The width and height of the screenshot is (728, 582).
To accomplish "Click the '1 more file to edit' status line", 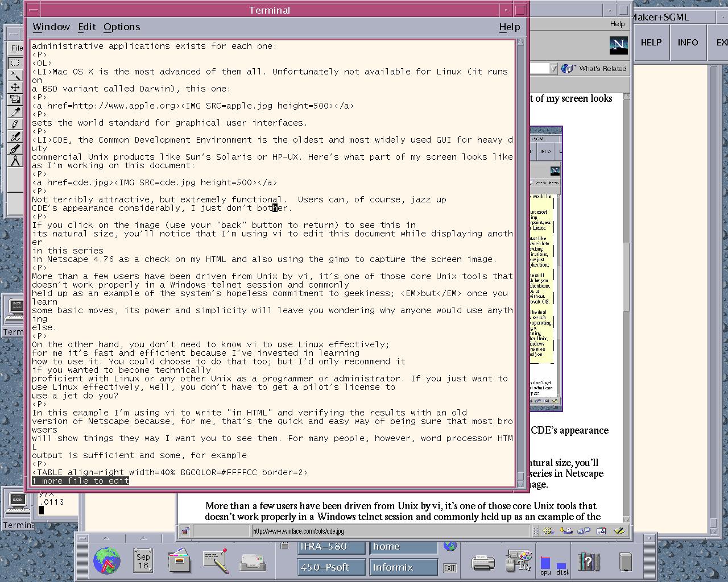I will click(x=81, y=481).
